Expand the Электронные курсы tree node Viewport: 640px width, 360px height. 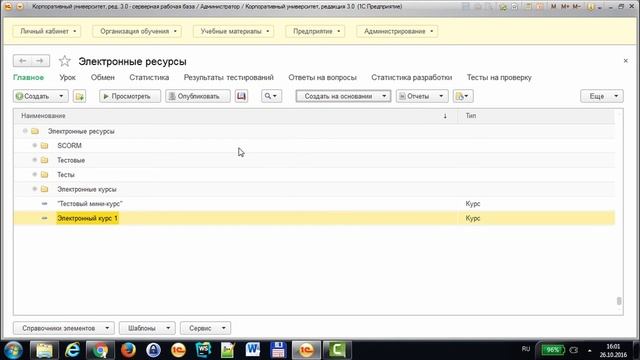(x=35, y=189)
